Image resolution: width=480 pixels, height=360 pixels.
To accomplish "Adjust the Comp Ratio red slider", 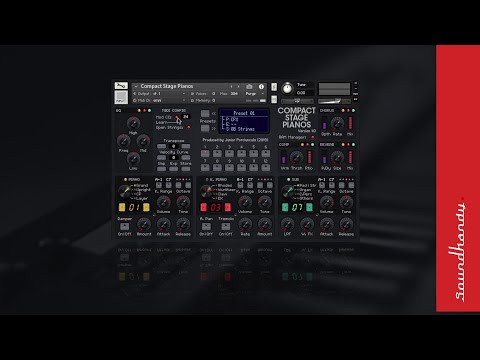I will pyautogui.click(x=309, y=157).
